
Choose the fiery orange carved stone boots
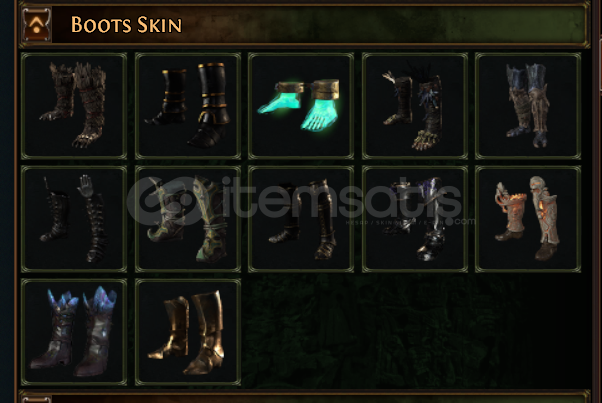click(528, 219)
